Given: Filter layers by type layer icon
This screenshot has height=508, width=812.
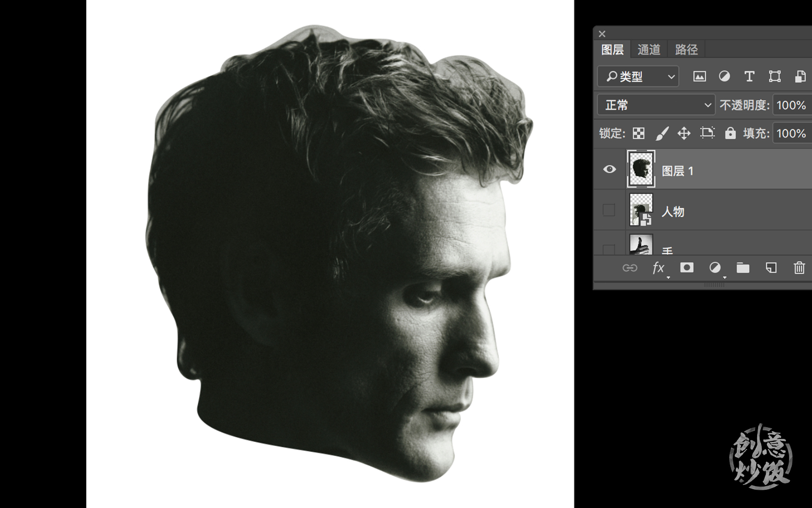Looking at the screenshot, I should pyautogui.click(x=749, y=77).
